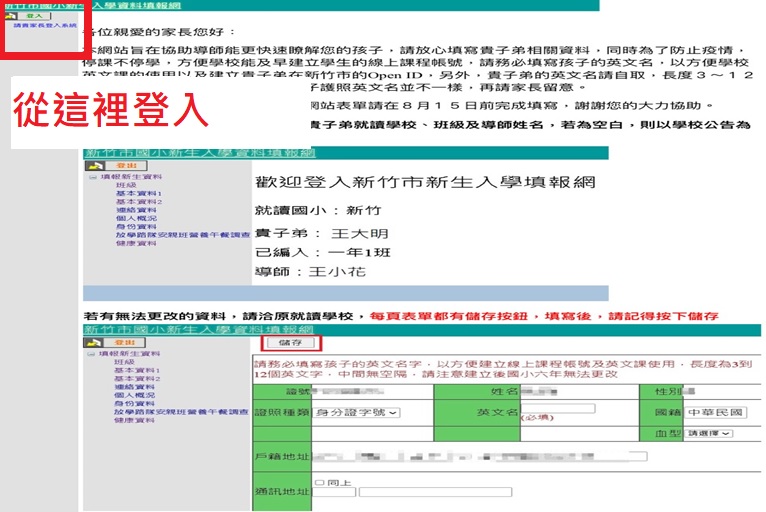Select 個人概況 in the welcome page sidebar
The image size is (766, 512).
[136, 218]
